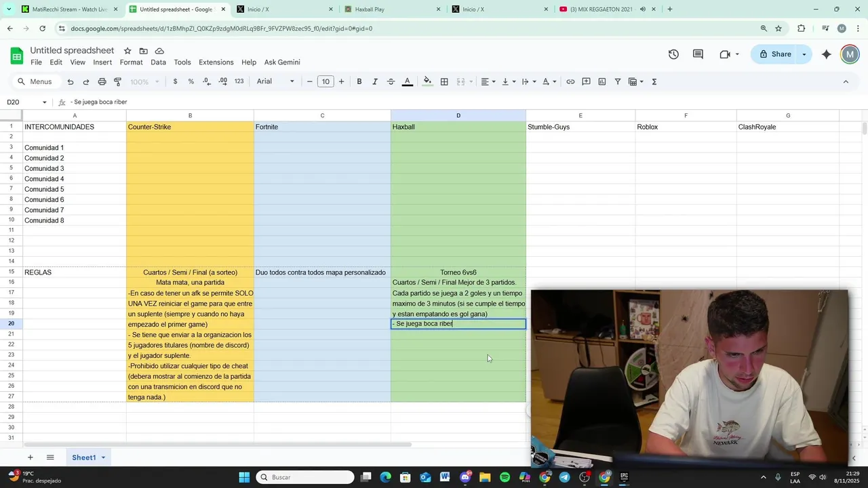Insert a link with the toolbar icon

(570, 81)
